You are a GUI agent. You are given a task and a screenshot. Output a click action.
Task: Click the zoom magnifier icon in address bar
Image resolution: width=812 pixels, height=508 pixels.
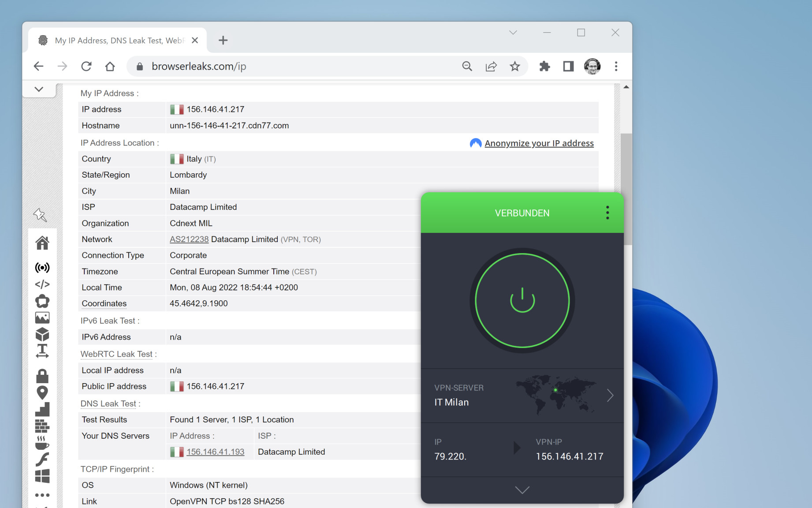(467, 66)
